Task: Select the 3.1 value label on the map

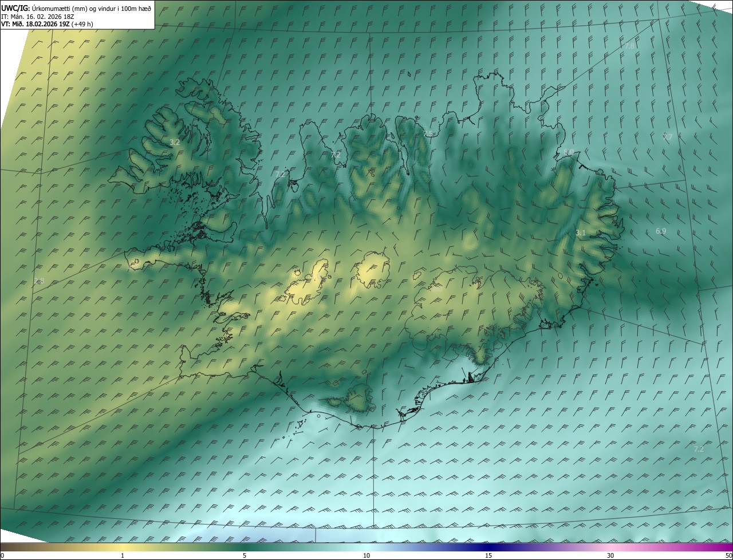Action: [581, 232]
